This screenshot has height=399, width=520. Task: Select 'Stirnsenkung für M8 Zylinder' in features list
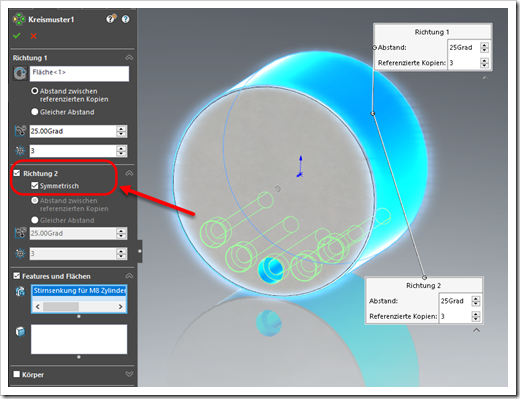coord(79,291)
